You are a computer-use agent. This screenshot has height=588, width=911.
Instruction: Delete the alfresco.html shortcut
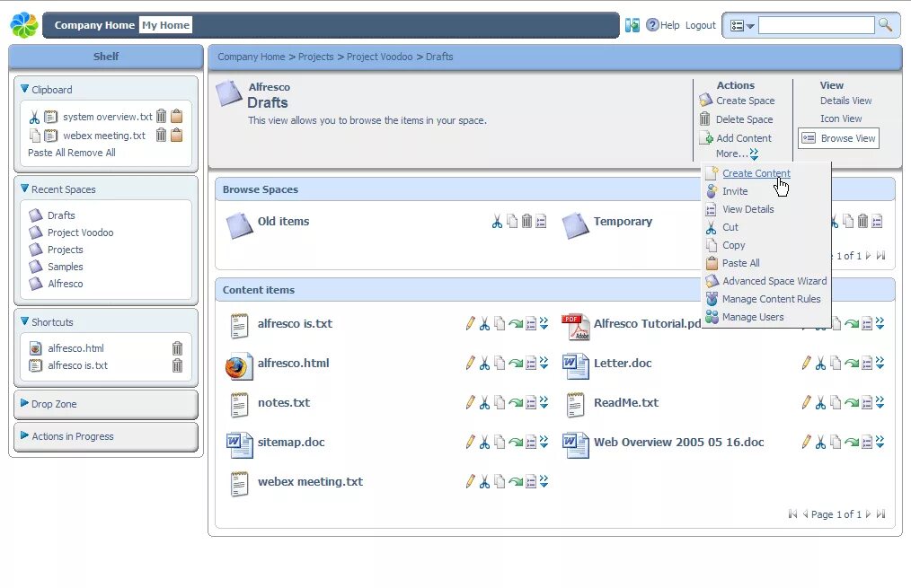coord(177,347)
